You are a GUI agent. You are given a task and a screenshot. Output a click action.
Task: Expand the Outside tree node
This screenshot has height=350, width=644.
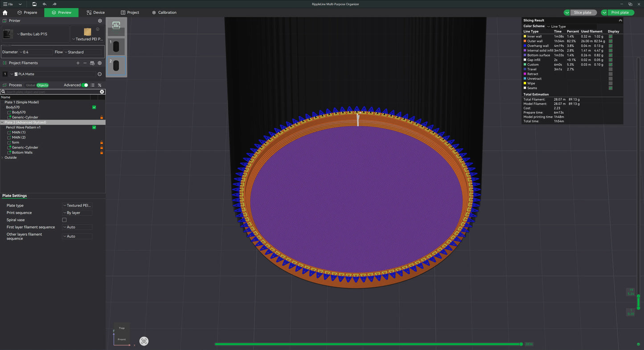[2, 158]
